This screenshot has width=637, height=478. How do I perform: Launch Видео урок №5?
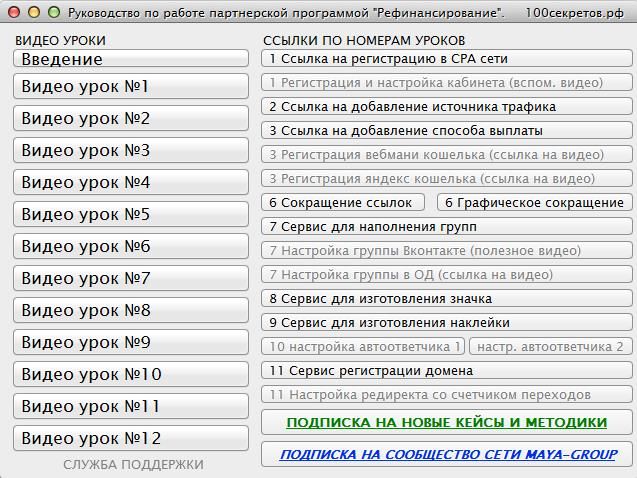tap(131, 215)
